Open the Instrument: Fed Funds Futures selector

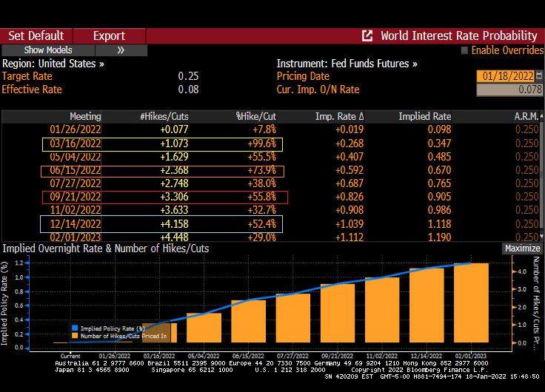[347, 64]
